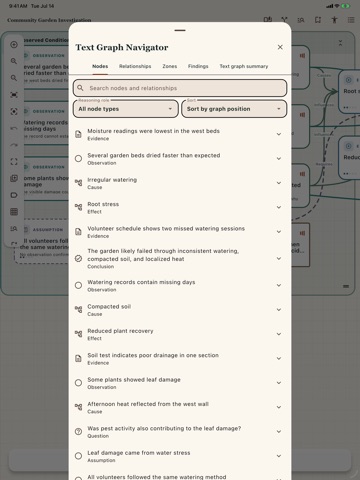Click the fullscreen corners icon in left toolbar

[x=14, y=162]
